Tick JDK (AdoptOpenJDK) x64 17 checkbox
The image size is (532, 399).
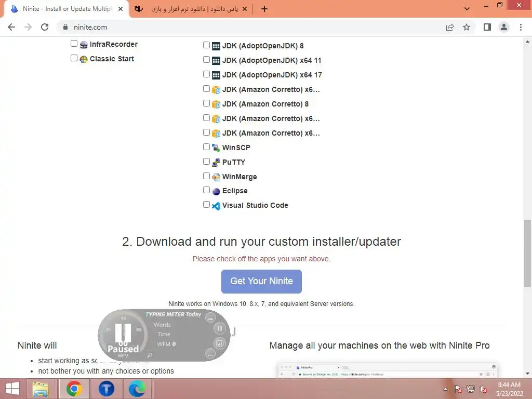[206, 74]
